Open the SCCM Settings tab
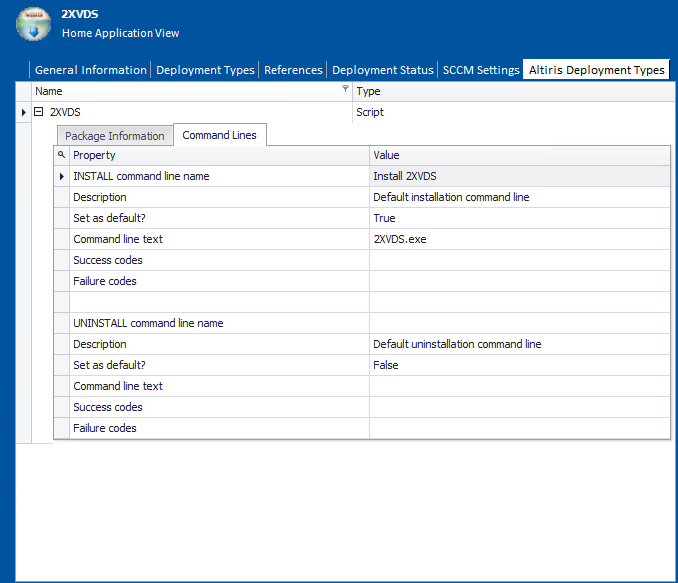Image resolution: width=678 pixels, height=583 pixels. pos(481,70)
